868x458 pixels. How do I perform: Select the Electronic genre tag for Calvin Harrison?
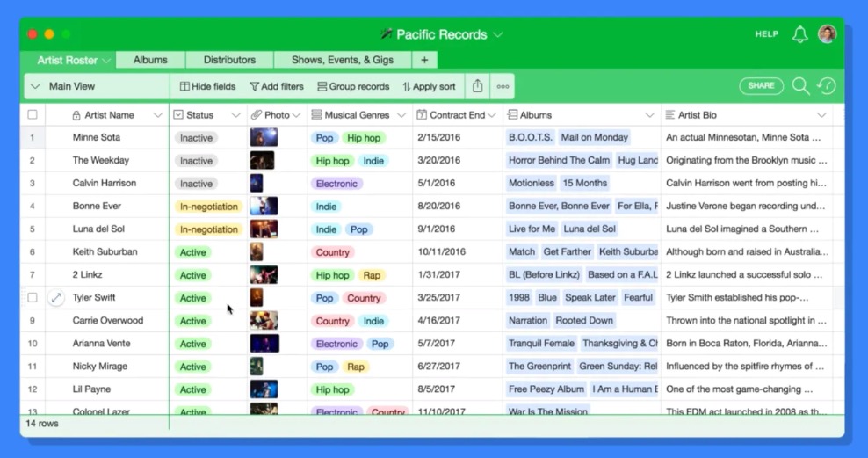[336, 184]
